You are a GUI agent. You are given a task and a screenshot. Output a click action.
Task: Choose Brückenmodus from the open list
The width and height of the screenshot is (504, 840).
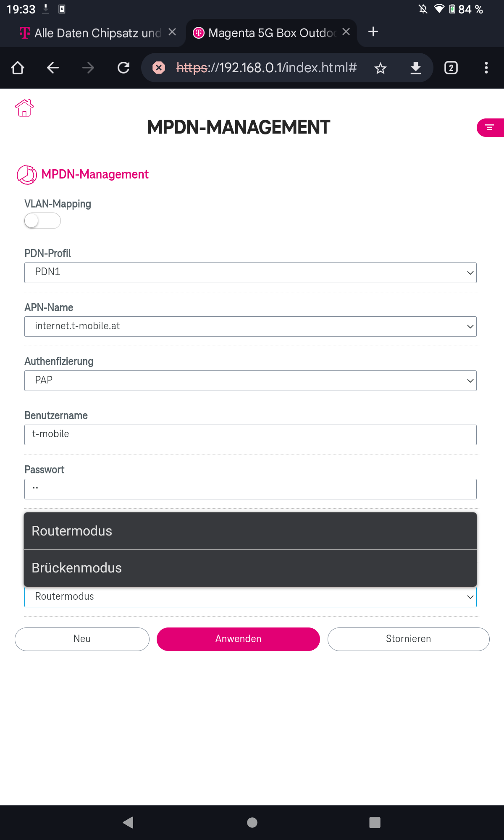tap(250, 568)
